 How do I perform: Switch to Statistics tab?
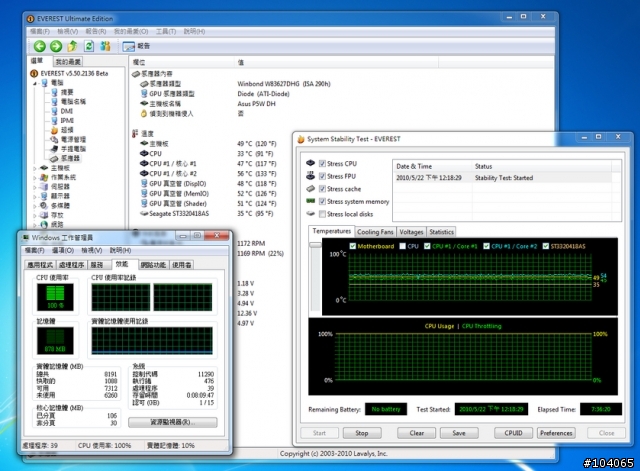pos(441,232)
